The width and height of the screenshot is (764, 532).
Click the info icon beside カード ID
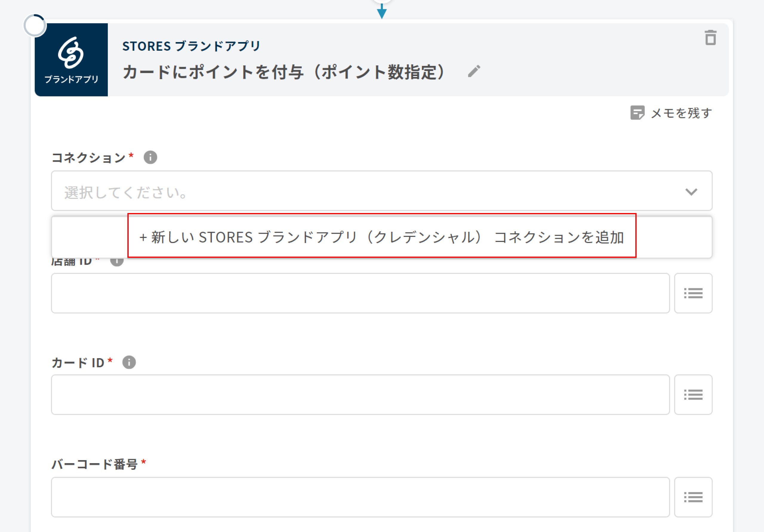coord(129,362)
